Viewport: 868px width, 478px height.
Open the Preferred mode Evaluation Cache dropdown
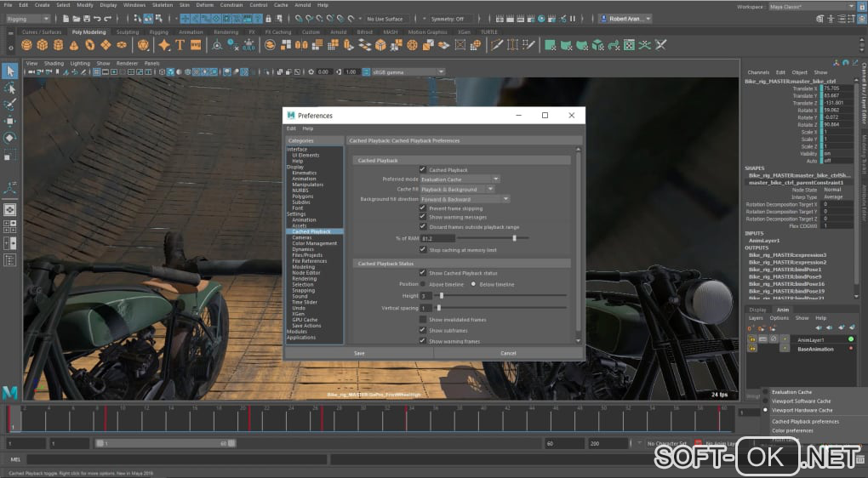460,179
